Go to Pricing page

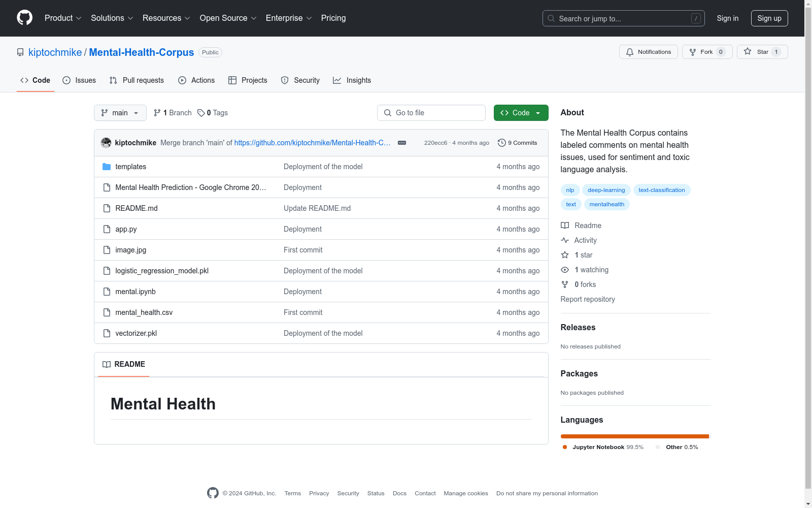click(333, 18)
